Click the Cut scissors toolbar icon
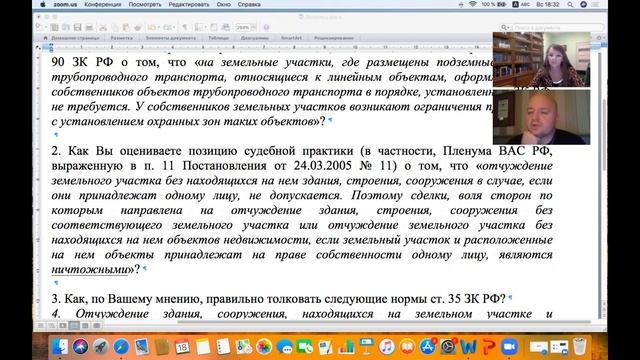The image size is (640, 360). (103, 27)
